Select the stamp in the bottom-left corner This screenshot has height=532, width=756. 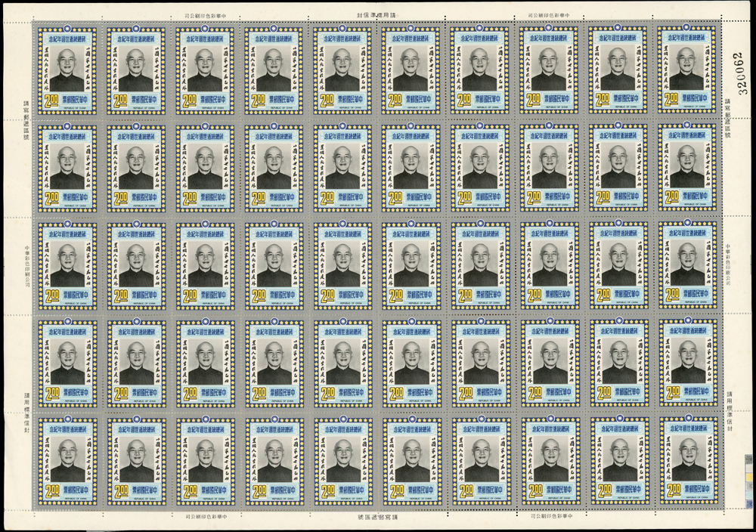point(67,461)
